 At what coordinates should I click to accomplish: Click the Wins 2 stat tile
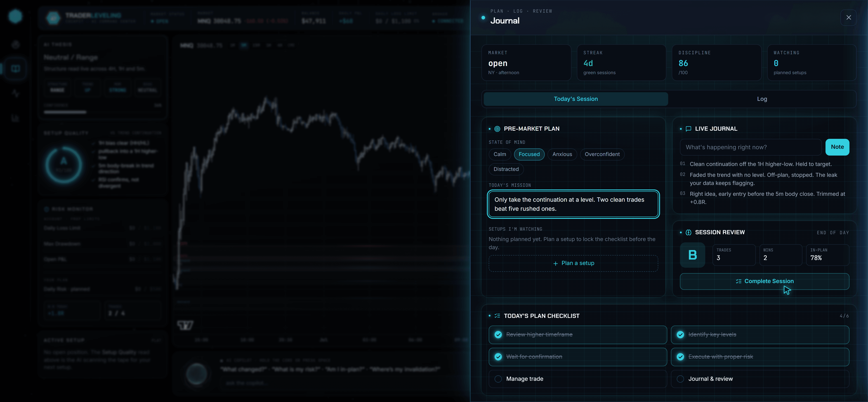pyautogui.click(x=781, y=255)
